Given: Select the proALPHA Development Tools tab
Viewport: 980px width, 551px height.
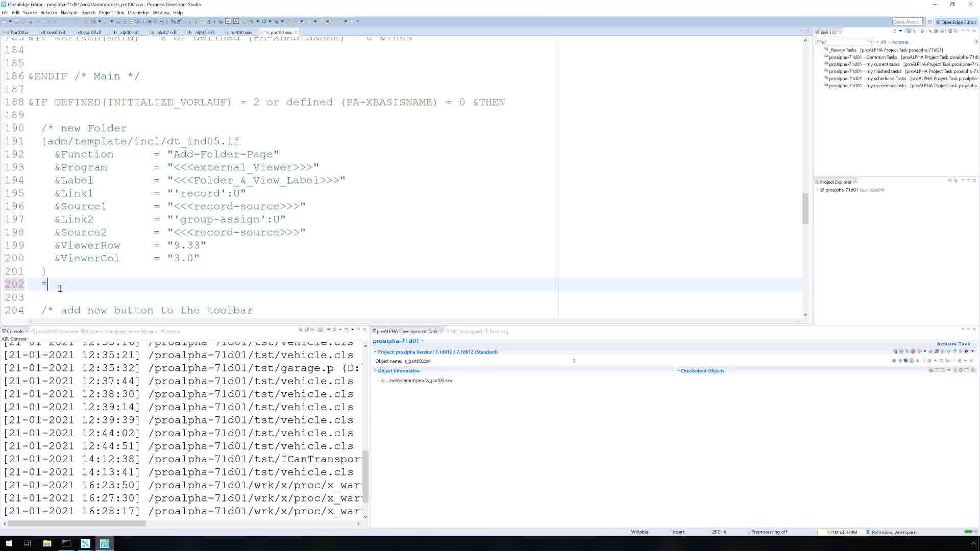Looking at the screenshot, I should [x=407, y=331].
